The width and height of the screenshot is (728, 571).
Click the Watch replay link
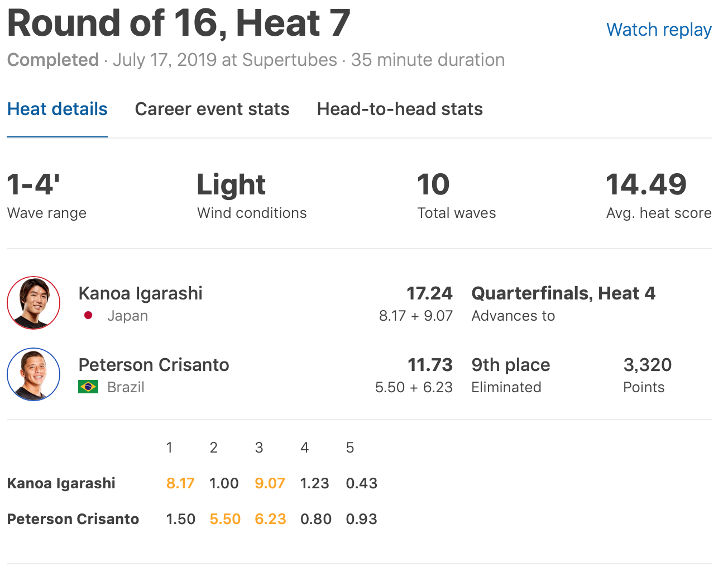(x=659, y=30)
